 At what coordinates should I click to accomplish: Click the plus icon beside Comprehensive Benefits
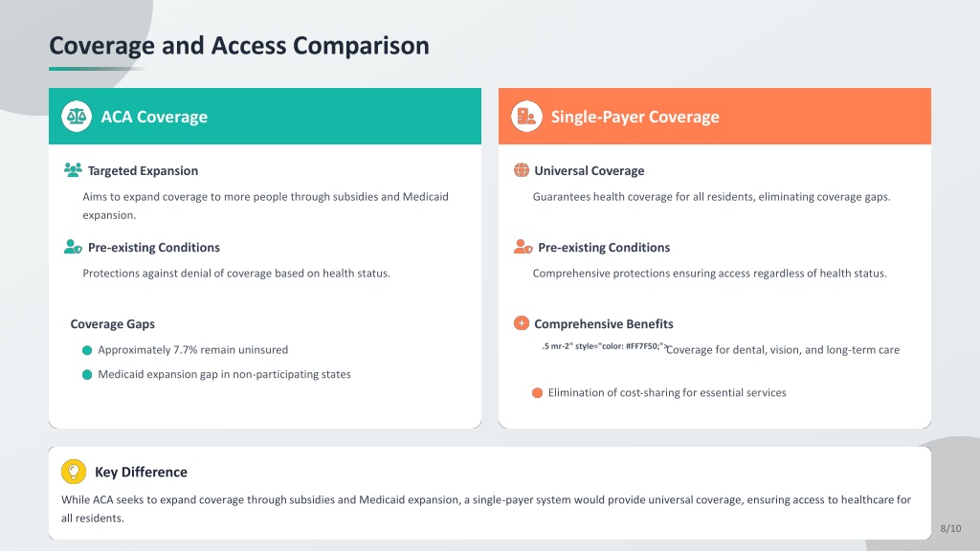(522, 323)
